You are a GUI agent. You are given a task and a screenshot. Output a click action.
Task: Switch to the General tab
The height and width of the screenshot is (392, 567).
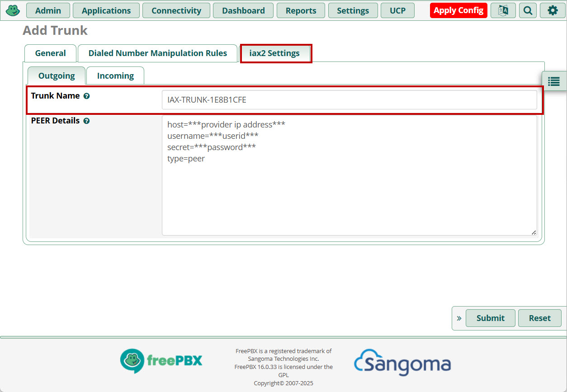pos(50,53)
